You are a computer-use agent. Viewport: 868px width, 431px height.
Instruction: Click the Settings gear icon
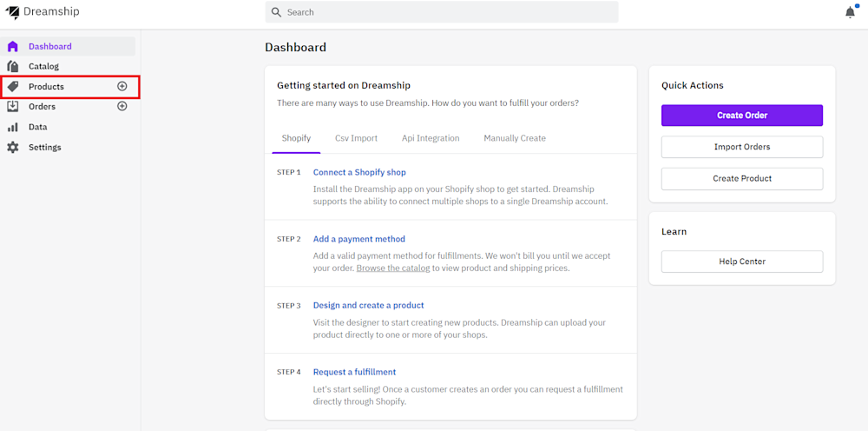click(x=13, y=148)
